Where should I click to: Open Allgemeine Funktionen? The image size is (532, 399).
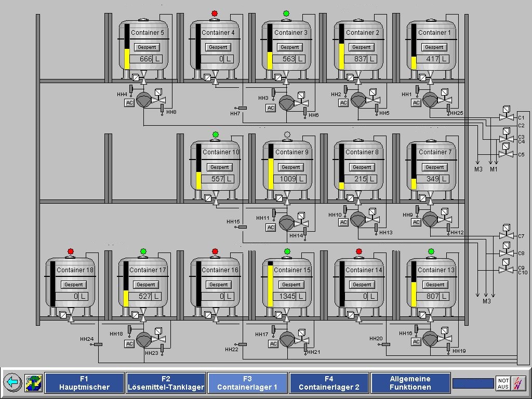[x=410, y=383]
